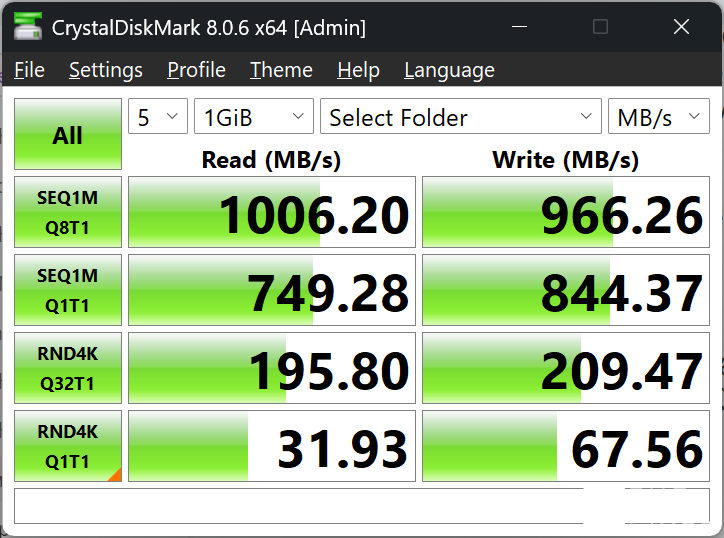
Task: Click the 844.37 write result
Action: [x=566, y=290]
